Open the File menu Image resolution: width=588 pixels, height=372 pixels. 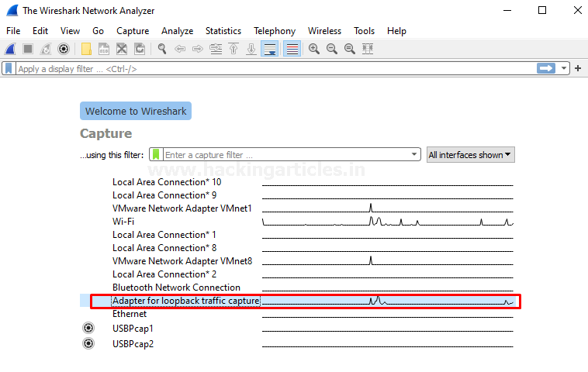click(13, 31)
